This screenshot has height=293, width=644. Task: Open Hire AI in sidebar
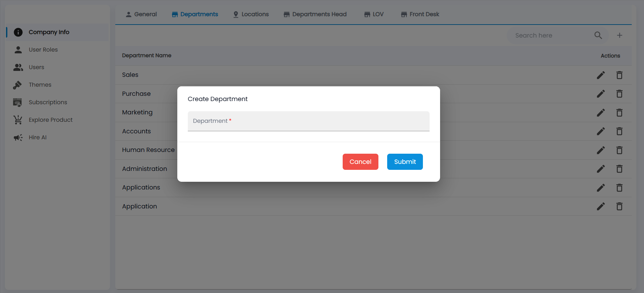(x=57, y=138)
